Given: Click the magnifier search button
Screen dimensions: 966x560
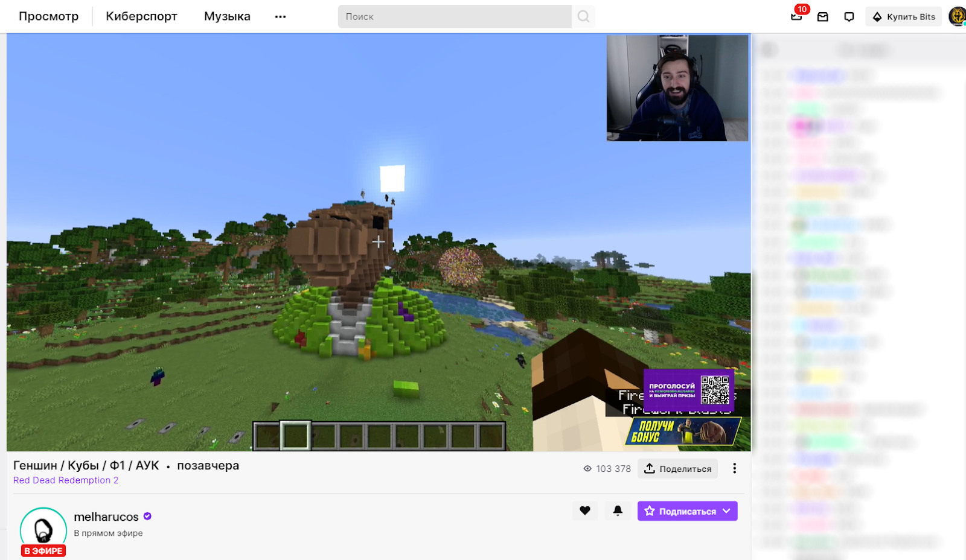Looking at the screenshot, I should pyautogui.click(x=583, y=17).
